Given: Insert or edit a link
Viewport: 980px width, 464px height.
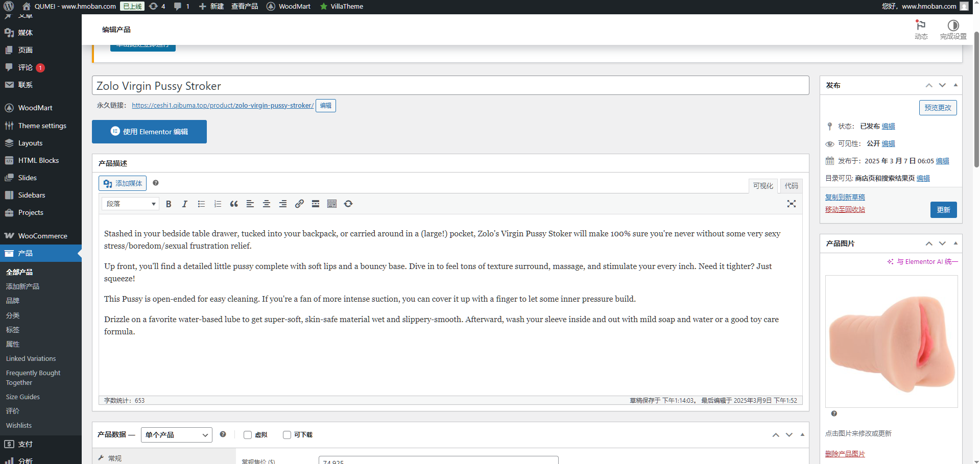Looking at the screenshot, I should [299, 204].
